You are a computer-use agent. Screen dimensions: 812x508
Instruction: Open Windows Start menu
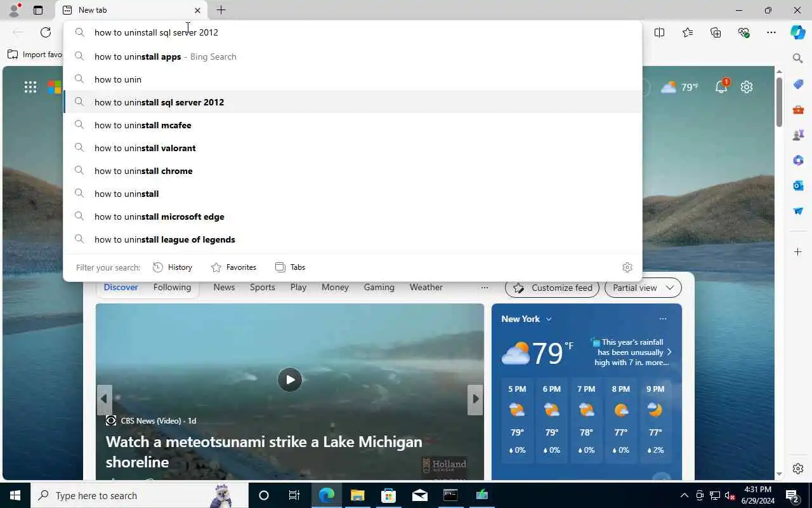(15, 495)
